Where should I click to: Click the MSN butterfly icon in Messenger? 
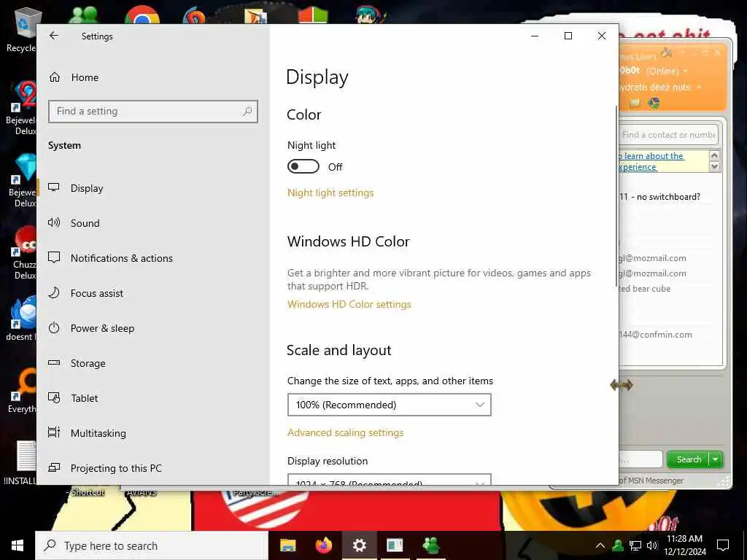(654, 103)
